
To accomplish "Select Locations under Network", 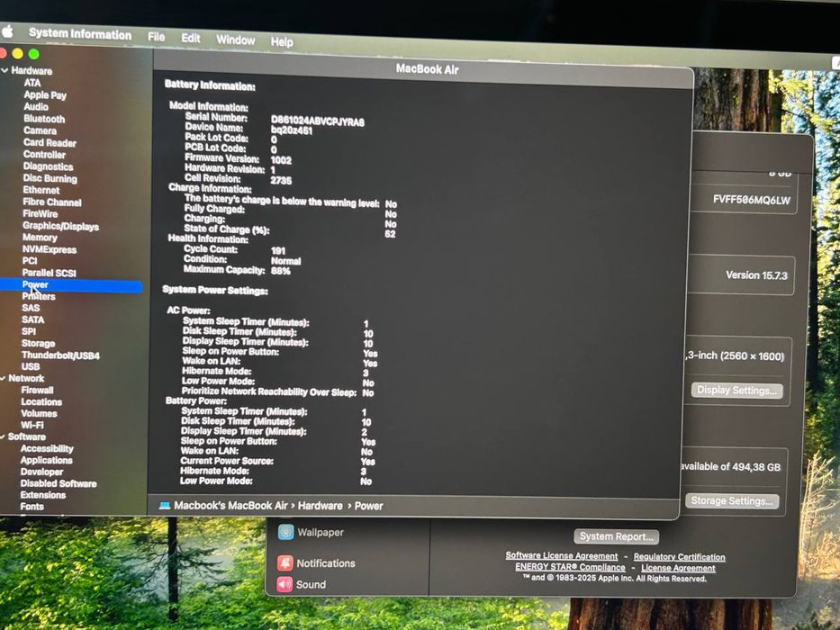I will click(41, 402).
